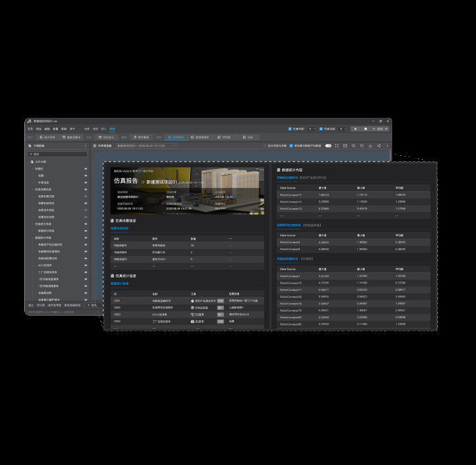
Task: Click the document icon of the root outline node
Action: click(32, 162)
